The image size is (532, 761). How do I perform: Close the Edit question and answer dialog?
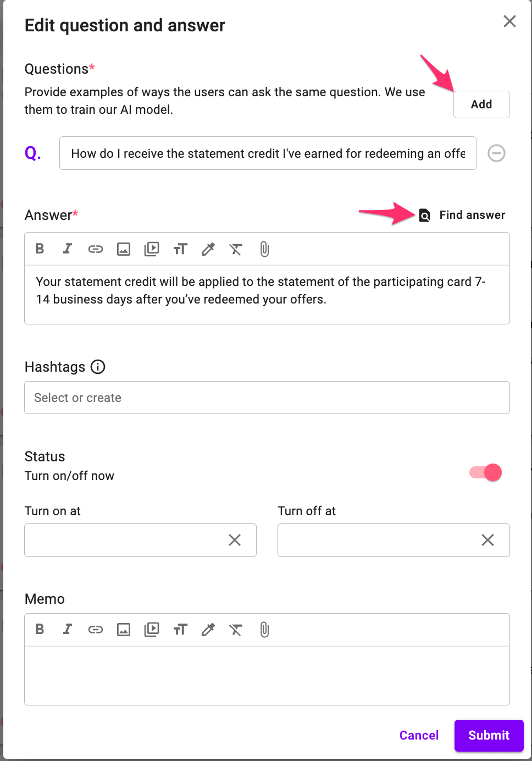(x=509, y=21)
